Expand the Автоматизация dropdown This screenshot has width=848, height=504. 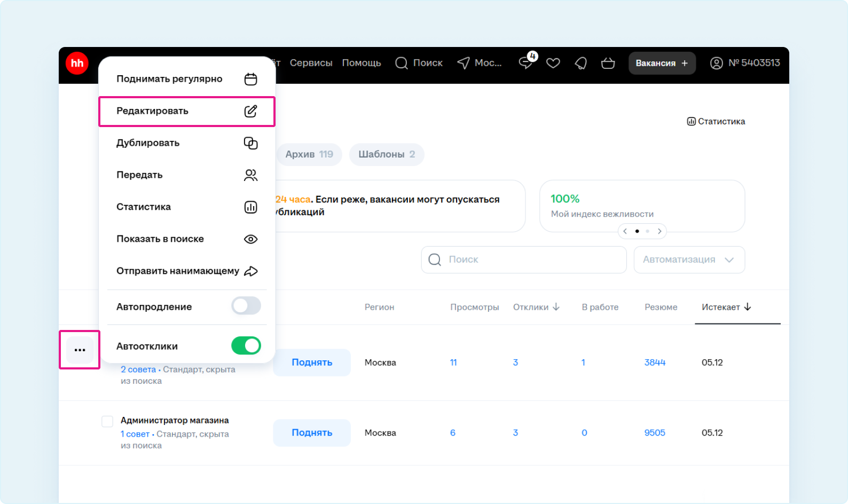689,259
